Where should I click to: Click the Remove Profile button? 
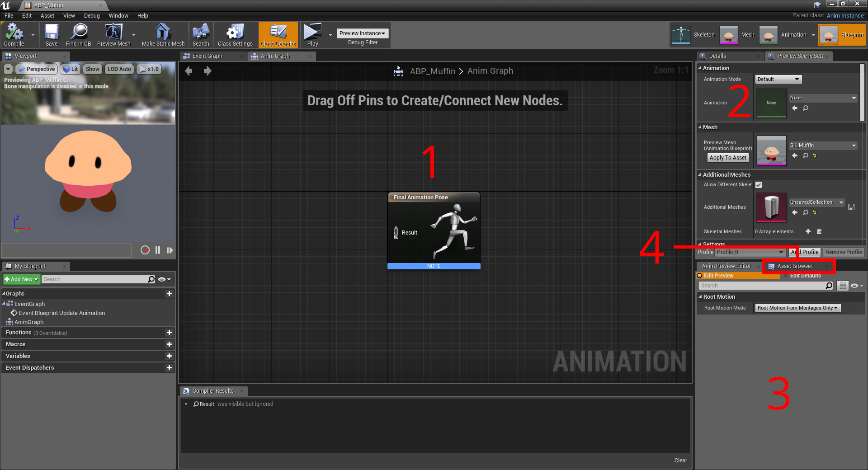point(844,252)
